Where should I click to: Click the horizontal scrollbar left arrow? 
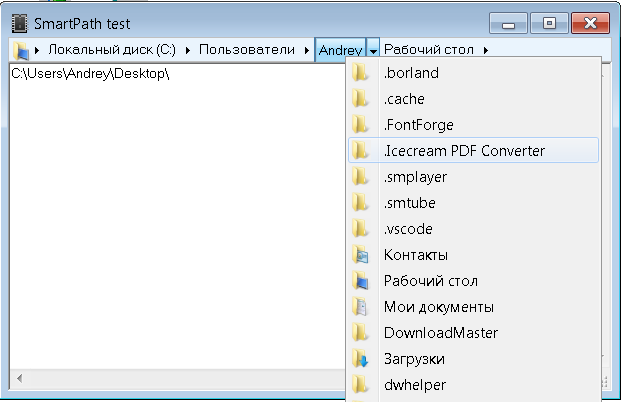pos(17,380)
